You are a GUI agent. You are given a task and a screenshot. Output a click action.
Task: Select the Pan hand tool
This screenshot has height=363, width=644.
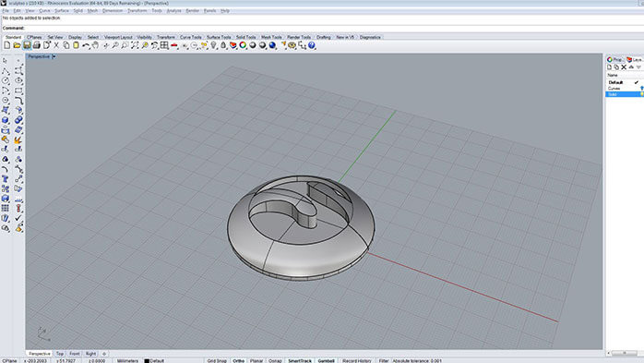95,45
